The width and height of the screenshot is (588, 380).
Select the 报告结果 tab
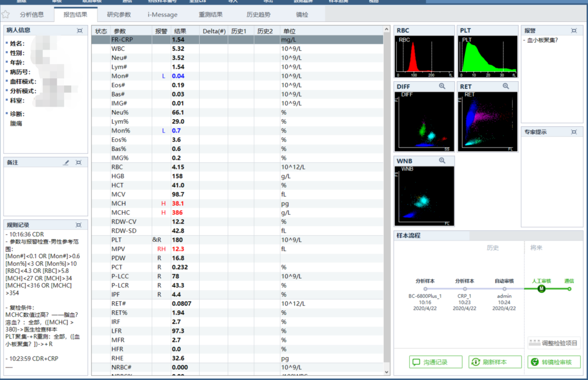tap(75, 15)
